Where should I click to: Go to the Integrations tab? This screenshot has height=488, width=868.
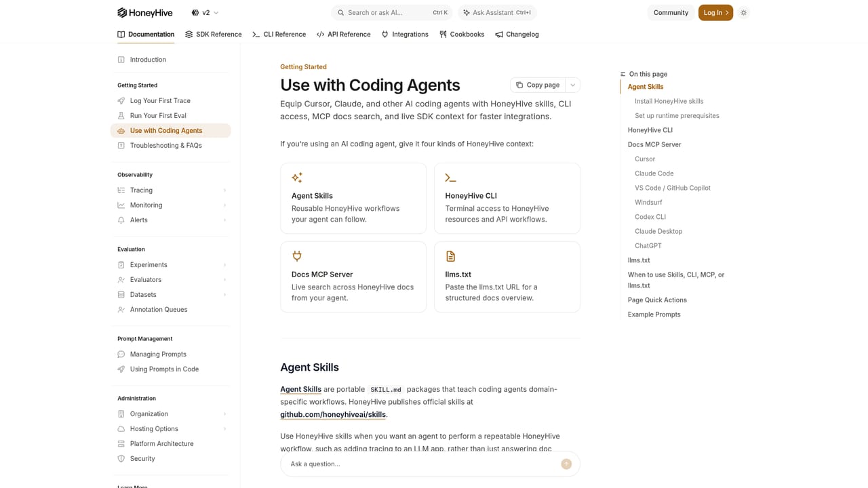tap(405, 34)
